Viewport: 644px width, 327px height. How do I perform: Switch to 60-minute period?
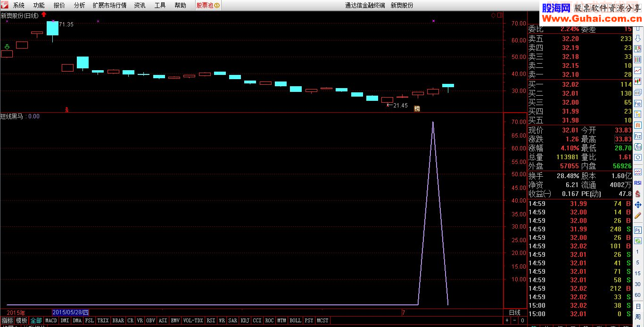638,295
